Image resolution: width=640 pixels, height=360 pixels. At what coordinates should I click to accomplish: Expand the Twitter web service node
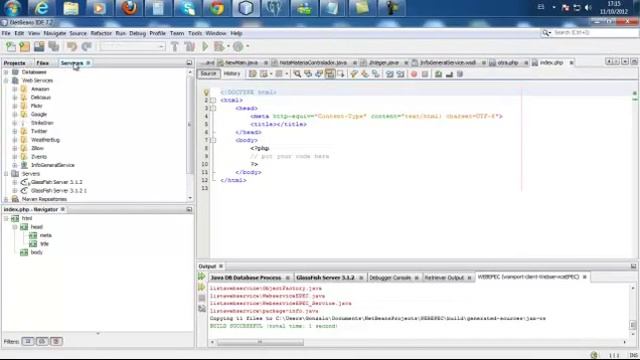click(x=15, y=131)
